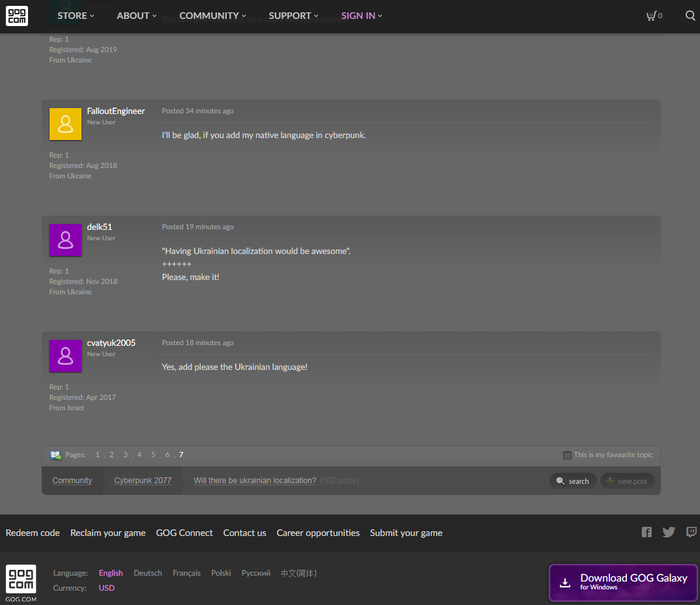The image size is (700, 605).
Task: Switch language to Français
Action: (187, 573)
